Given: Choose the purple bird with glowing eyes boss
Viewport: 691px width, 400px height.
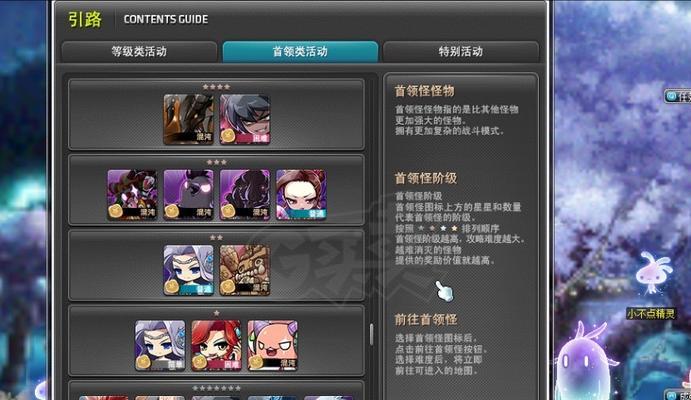Looking at the screenshot, I should pos(189,195).
